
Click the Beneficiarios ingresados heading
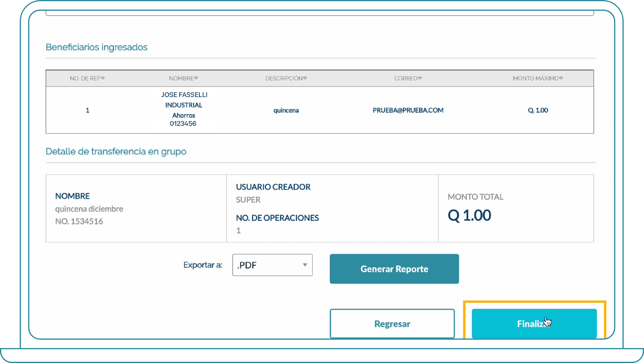(96, 47)
